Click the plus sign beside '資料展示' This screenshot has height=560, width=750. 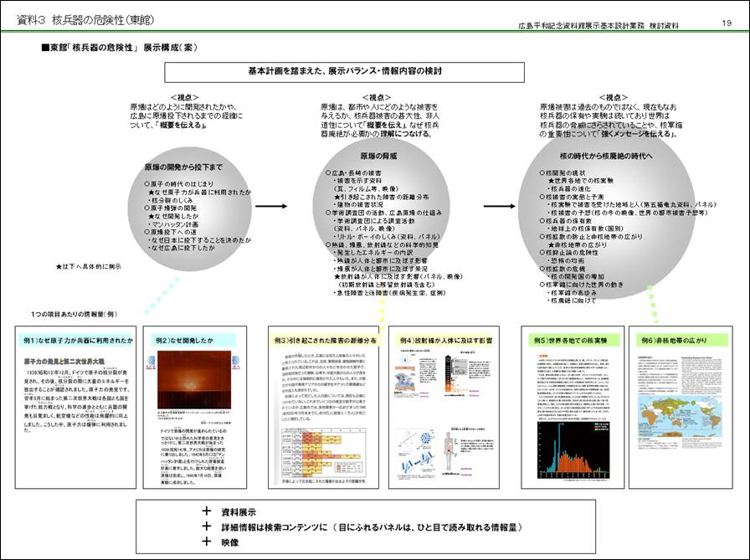pyautogui.click(x=206, y=511)
